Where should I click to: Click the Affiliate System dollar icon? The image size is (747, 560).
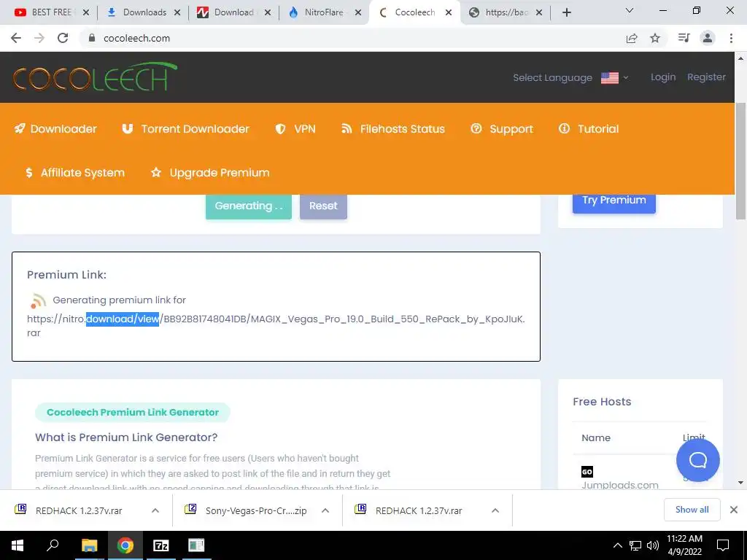click(x=29, y=172)
